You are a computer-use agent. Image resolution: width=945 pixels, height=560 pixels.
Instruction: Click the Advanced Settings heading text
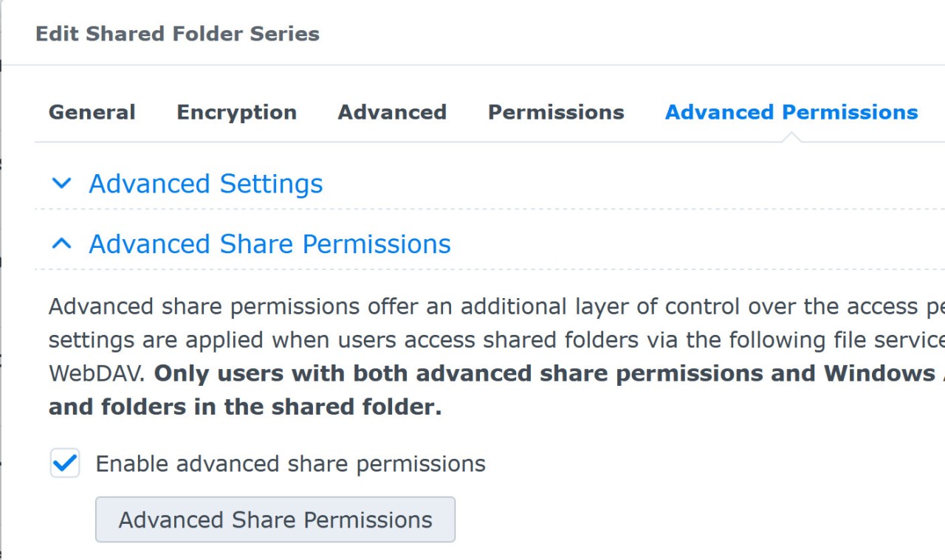pyautogui.click(x=205, y=184)
